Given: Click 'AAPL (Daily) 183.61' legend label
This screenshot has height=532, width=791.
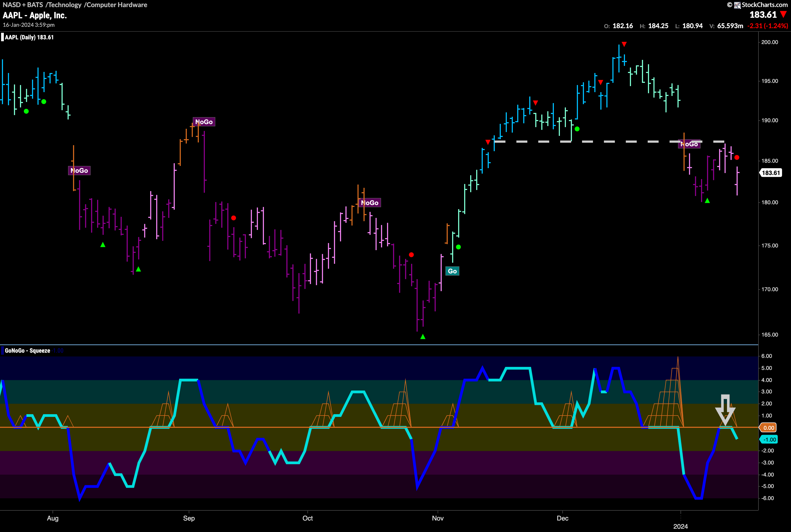Looking at the screenshot, I should (x=29, y=37).
